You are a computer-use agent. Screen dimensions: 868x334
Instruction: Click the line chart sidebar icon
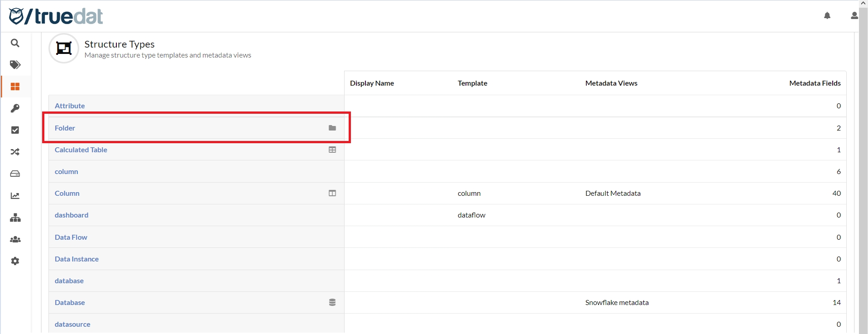click(x=15, y=196)
